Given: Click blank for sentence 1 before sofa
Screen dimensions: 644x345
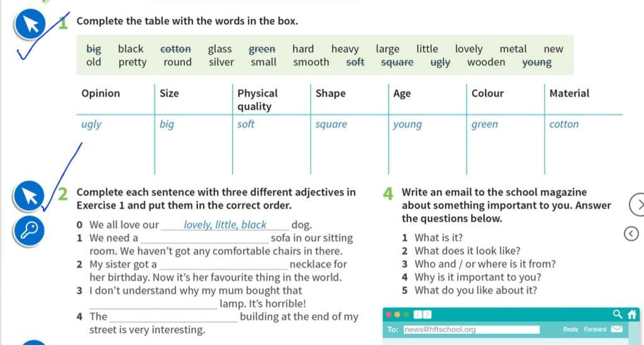Looking at the screenshot, I should pyautogui.click(x=204, y=238).
